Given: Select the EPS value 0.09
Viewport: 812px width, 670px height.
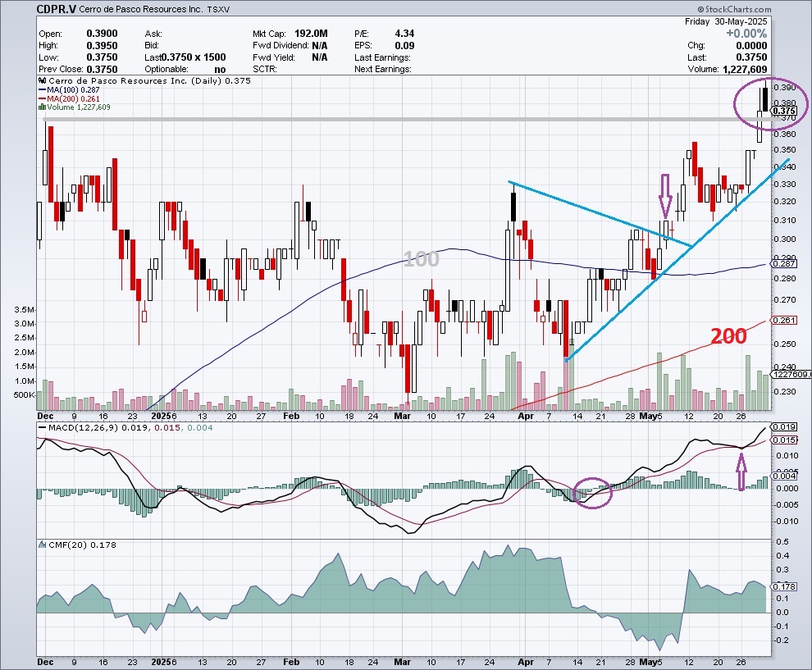Looking at the screenshot, I should 404,46.
